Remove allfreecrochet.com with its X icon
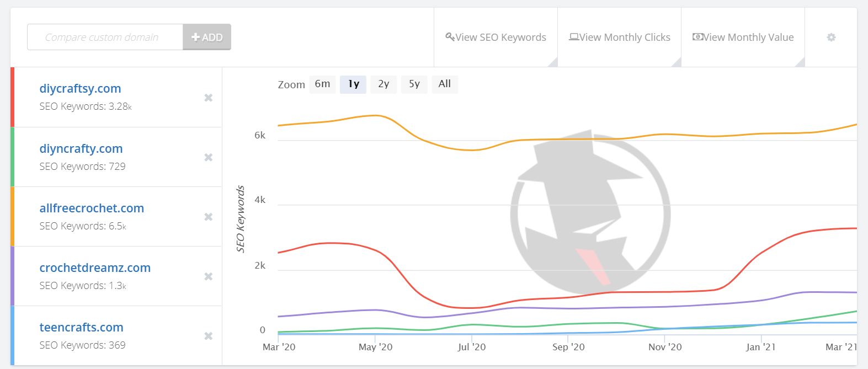Image resolution: width=868 pixels, height=369 pixels. click(209, 217)
